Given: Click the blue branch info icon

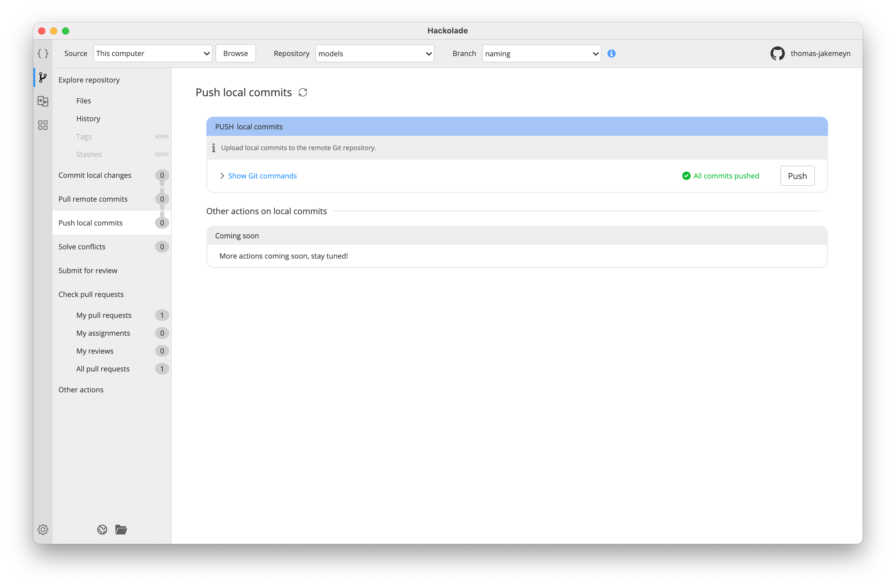Looking at the screenshot, I should [611, 53].
